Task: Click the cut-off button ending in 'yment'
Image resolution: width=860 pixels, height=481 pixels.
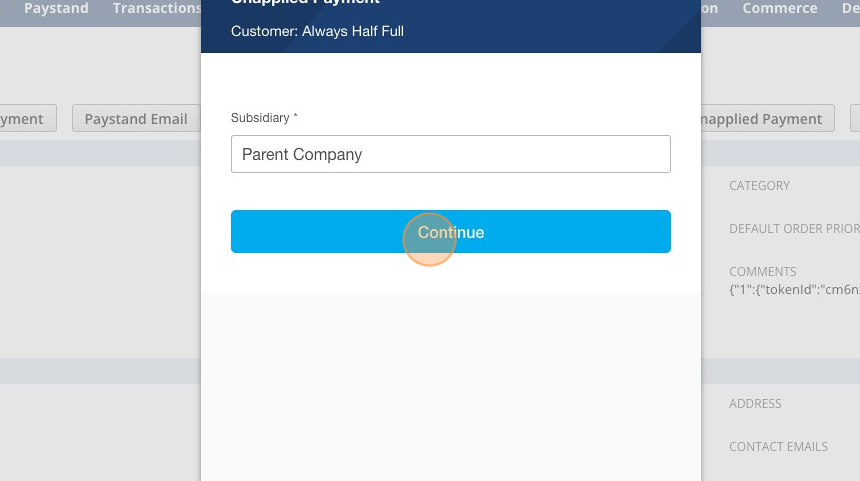Action: (x=27, y=118)
